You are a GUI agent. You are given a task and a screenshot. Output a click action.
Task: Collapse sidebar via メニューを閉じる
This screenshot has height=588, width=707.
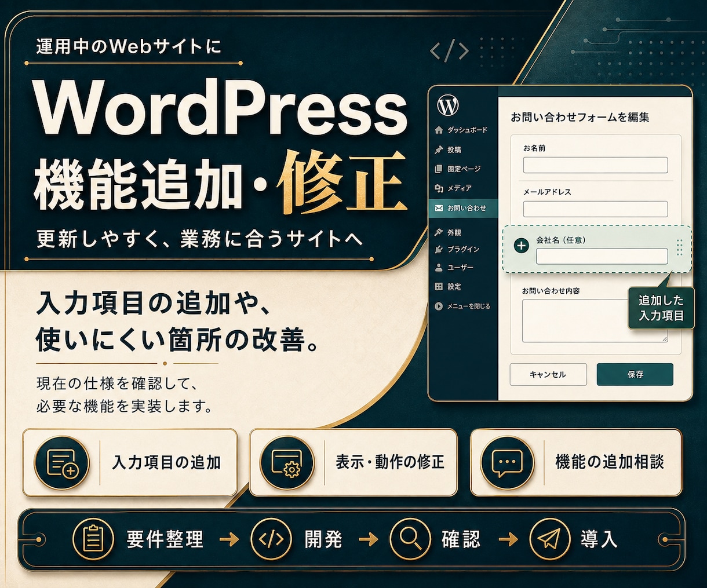coord(463,306)
